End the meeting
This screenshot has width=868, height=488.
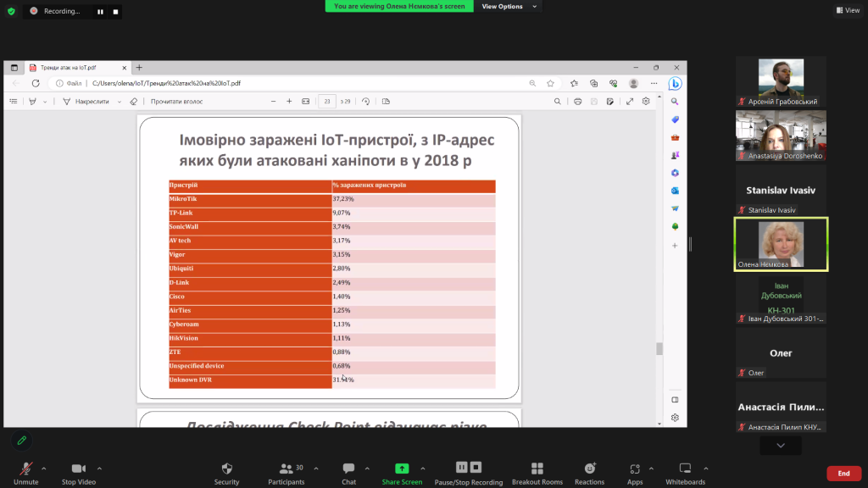point(843,473)
